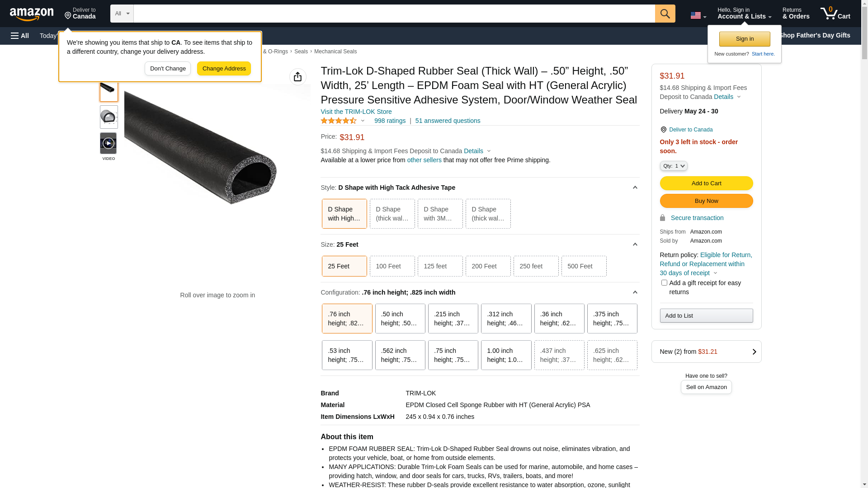Open the shopping cart

pyautogui.click(x=835, y=14)
